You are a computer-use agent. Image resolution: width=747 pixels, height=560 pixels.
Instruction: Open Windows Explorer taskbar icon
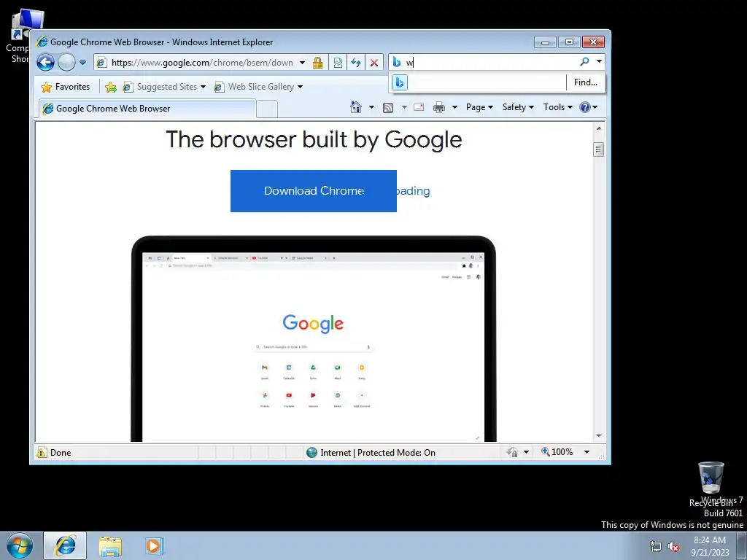(111, 545)
